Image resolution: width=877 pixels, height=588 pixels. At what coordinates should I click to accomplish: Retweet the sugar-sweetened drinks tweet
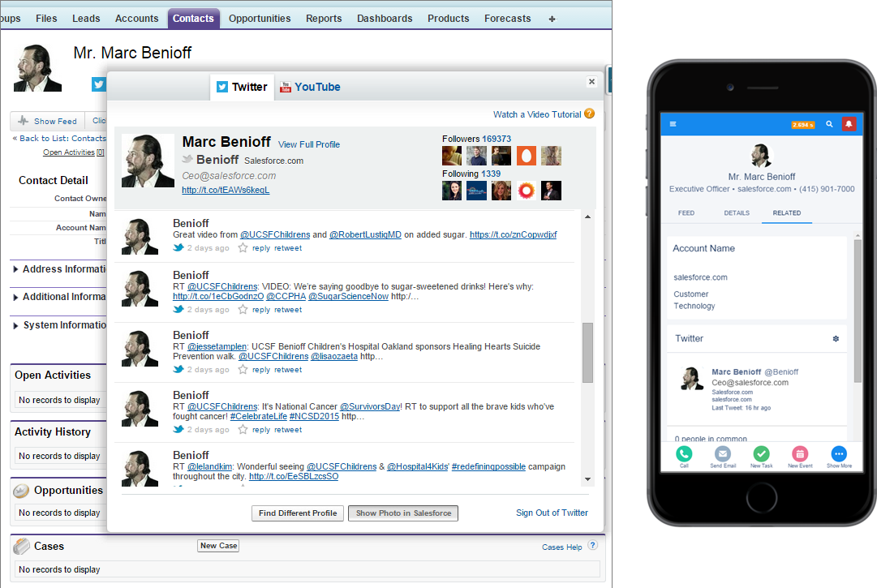tap(288, 310)
